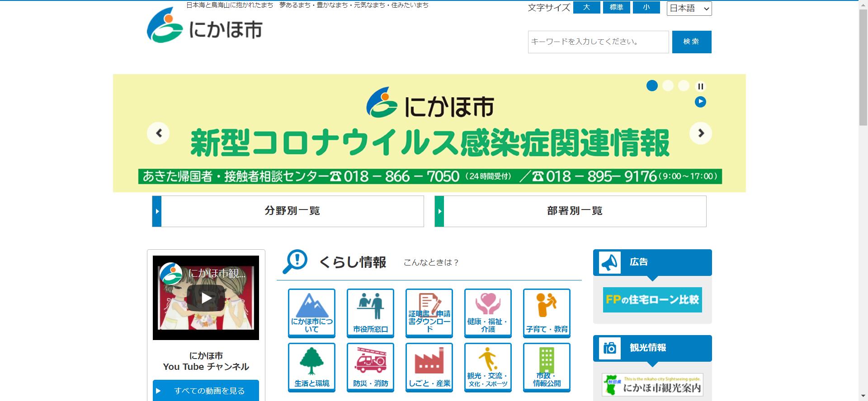Open にかほ市観光案内 banner

coord(652,385)
